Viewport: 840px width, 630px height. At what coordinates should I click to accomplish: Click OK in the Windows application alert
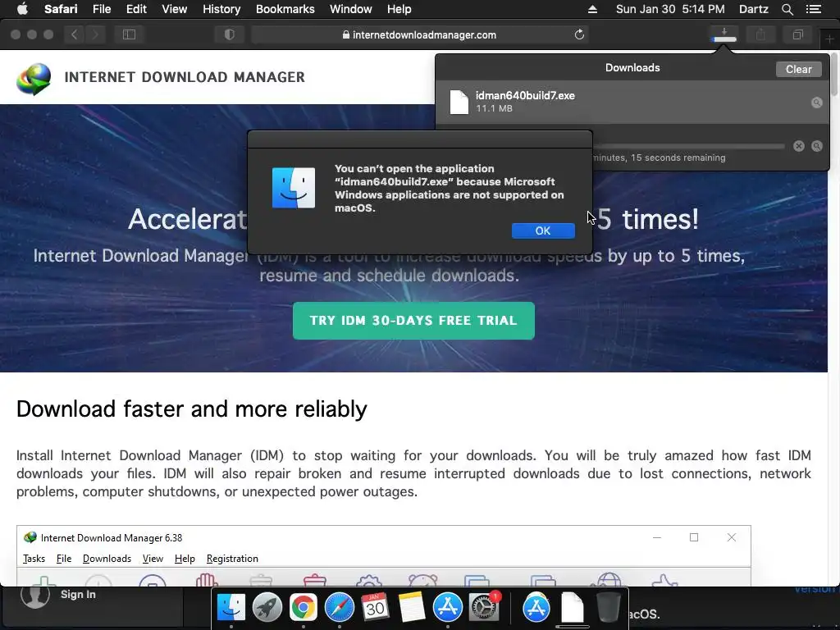point(543,231)
